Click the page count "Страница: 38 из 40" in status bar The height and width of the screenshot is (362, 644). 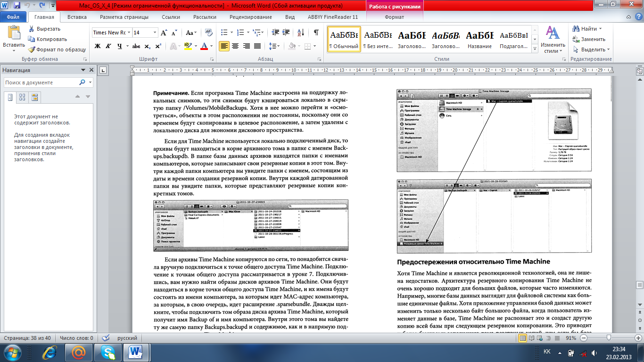coord(26,338)
